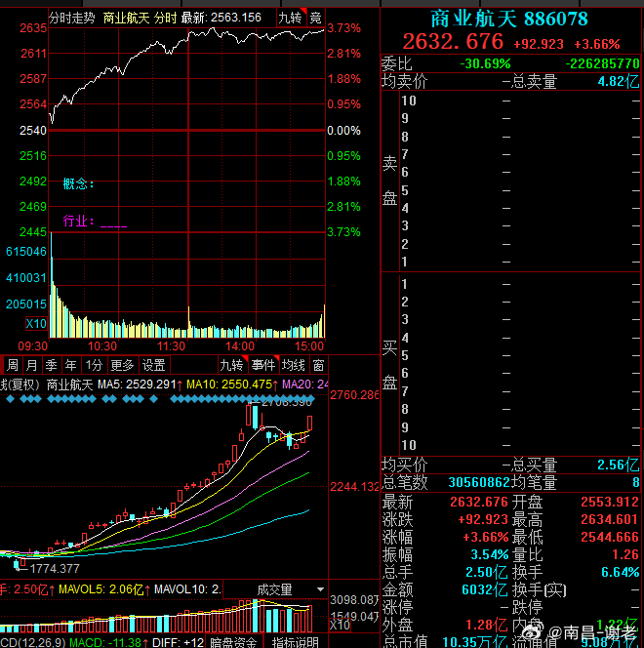Viewport: 644px width, 648px height.
Task: Click the 总市值 10.35万亿 value
Action: pyautogui.click(x=474, y=642)
